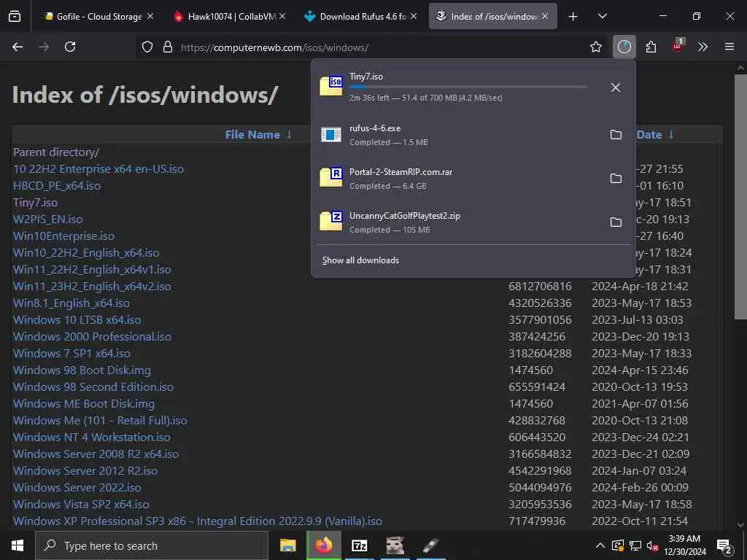Close the Download Rufus 4.6 tab
This screenshot has width=747, height=560.
tap(414, 16)
